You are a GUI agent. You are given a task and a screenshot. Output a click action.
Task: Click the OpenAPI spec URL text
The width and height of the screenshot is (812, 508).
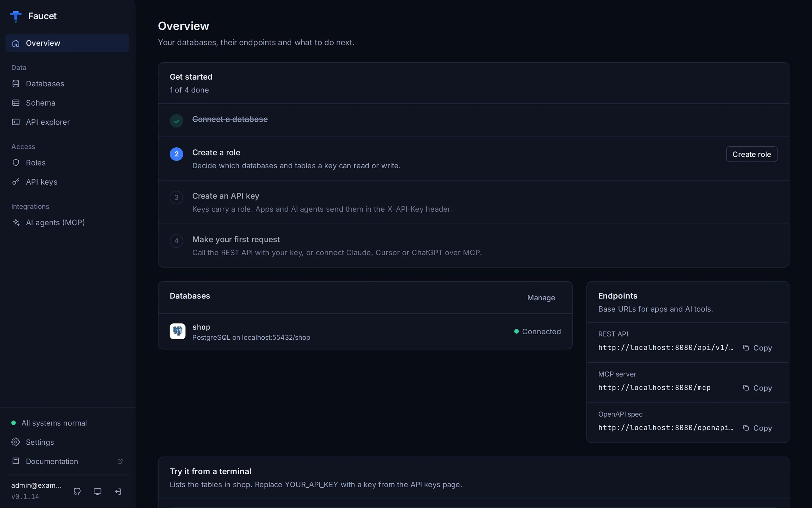(666, 428)
